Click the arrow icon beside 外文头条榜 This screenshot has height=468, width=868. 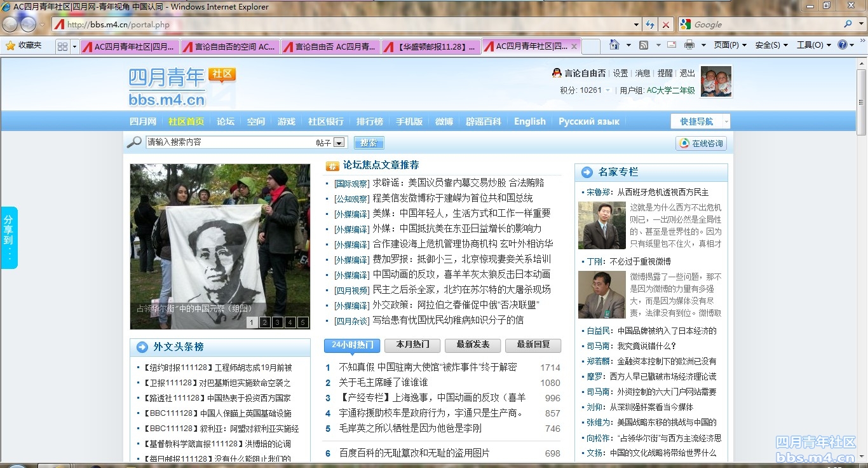pyautogui.click(x=142, y=347)
